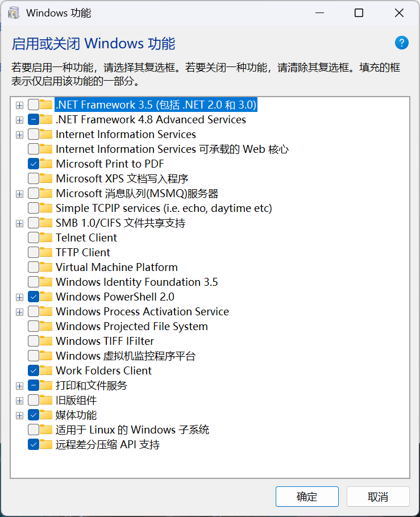420x517 pixels.
Task: Click the folder icon next to TFTP Client
Action: [x=46, y=253]
